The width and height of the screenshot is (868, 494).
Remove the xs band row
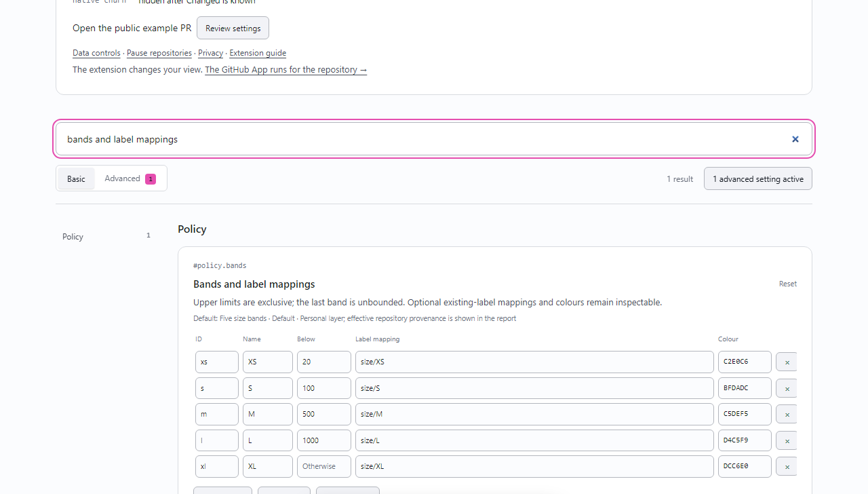[787, 362]
